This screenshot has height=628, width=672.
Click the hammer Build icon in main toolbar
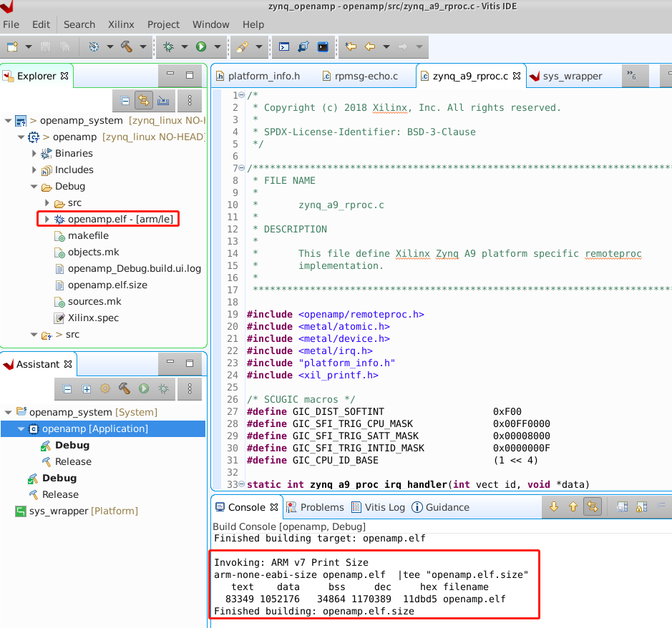point(127,46)
